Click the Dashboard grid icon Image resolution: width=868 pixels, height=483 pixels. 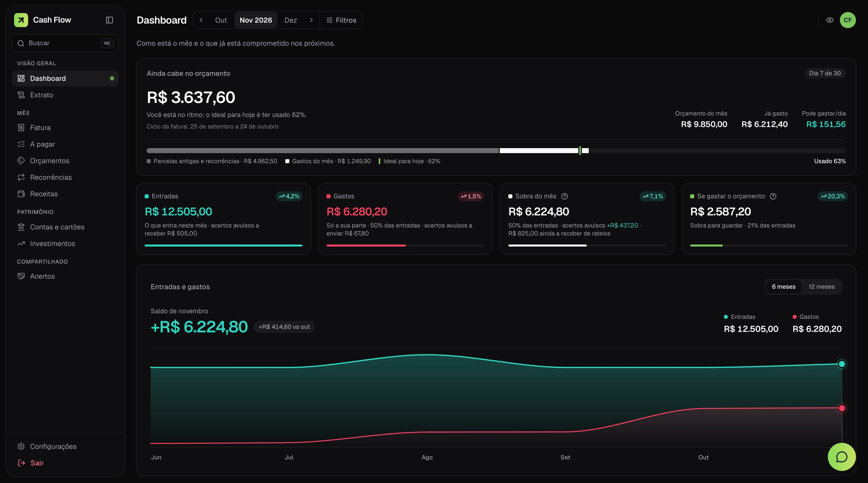pyautogui.click(x=21, y=79)
